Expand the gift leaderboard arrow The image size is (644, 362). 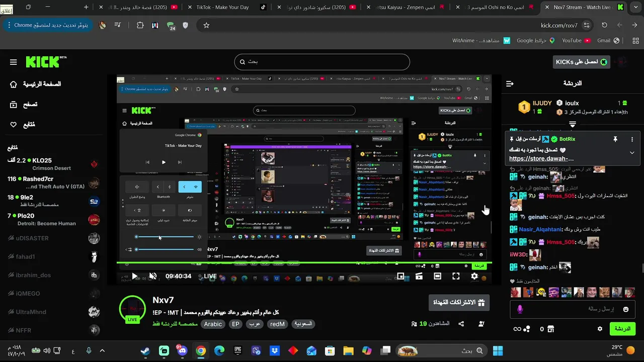(x=573, y=124)
